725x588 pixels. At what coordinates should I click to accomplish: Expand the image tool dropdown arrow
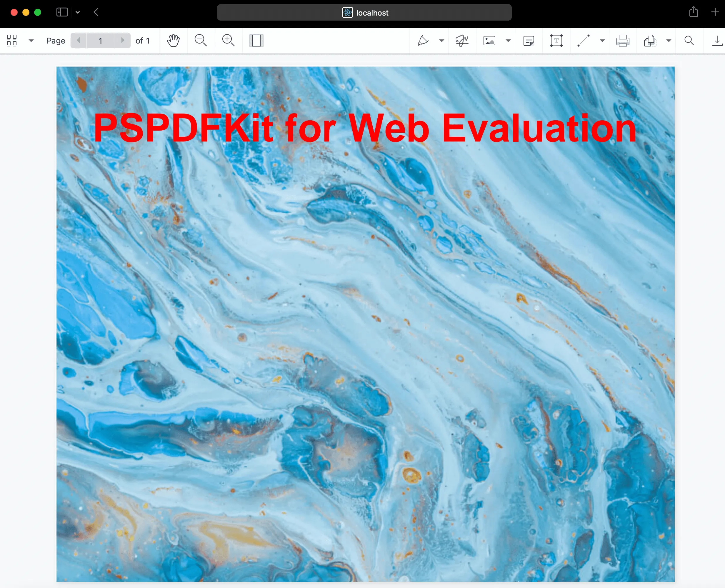coord(508,41)
